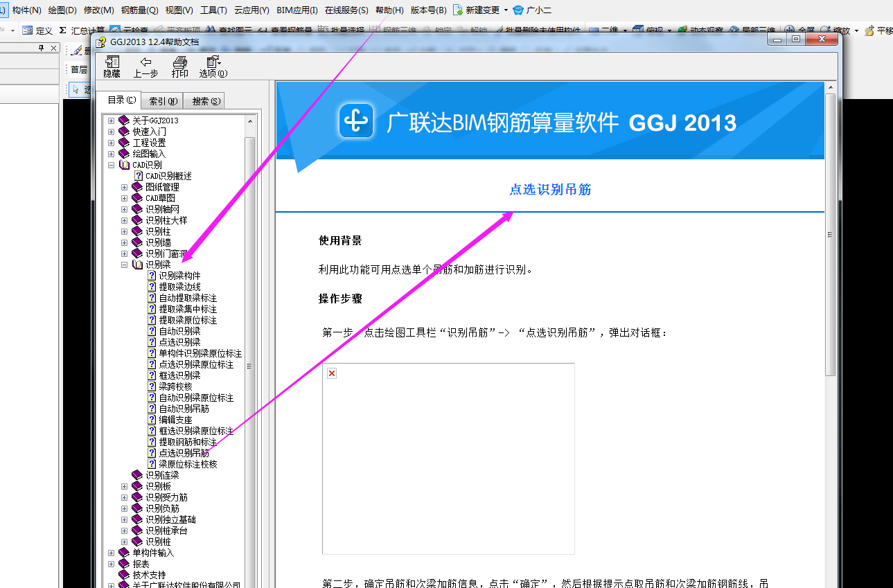Image resolution: width=893 pixels, height=588 pixels.
Task: Click the topic icon beside 识别梁构件
Action: pos(152,276)
